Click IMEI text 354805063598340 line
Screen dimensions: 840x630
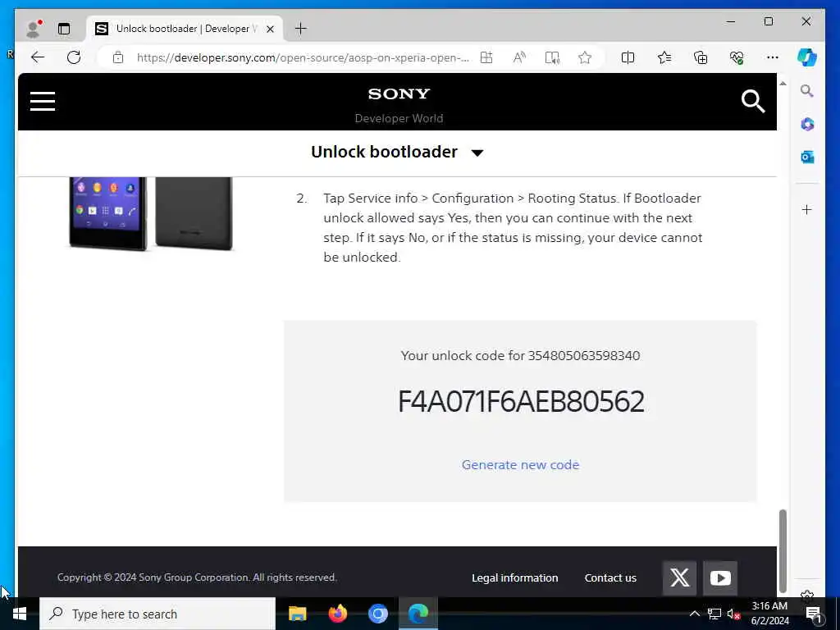click(x=520, y=356)
